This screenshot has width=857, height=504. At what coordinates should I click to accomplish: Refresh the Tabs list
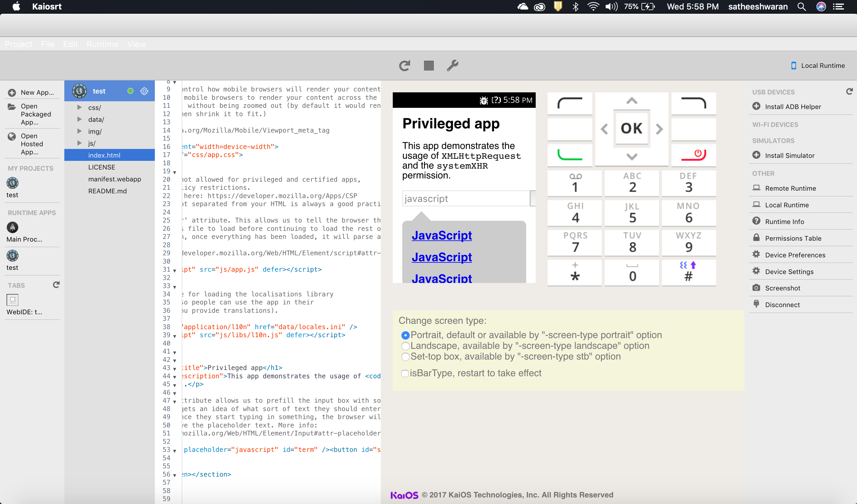(56, 285)
